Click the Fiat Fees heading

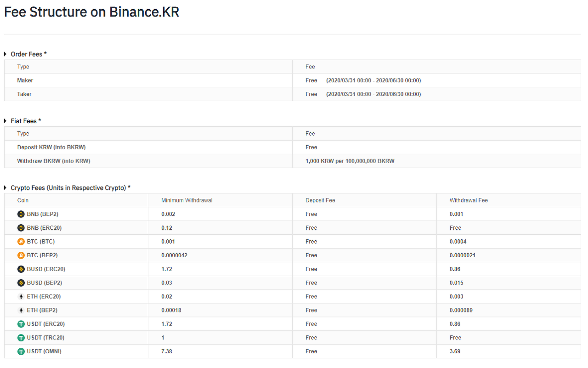(26, 121)
